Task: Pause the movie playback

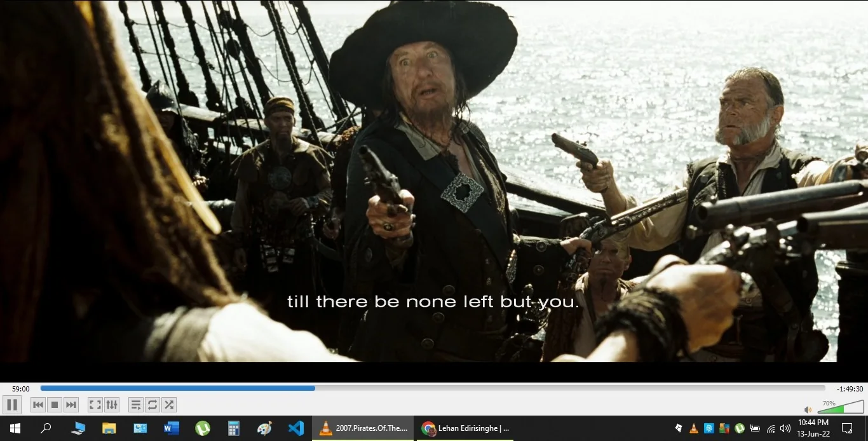Action: point(12,405)
